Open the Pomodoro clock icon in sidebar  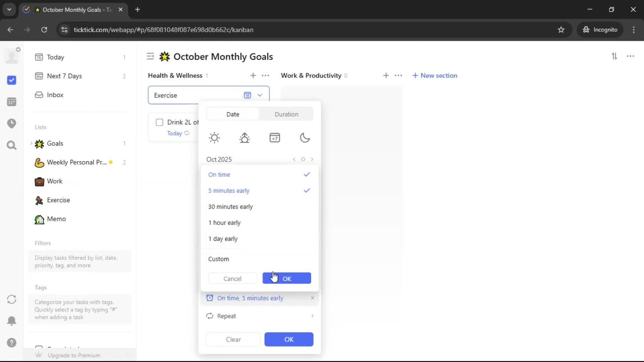point(12,123)
